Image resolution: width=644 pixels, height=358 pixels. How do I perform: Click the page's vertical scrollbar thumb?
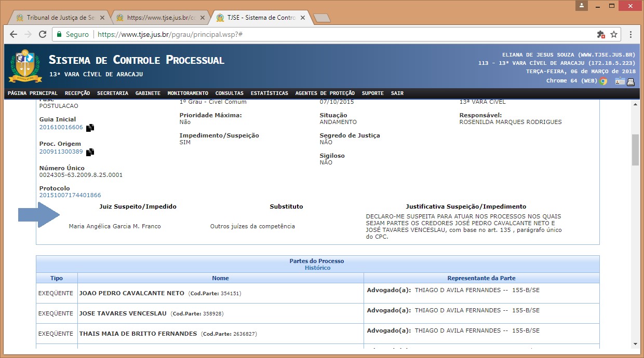point(635,149)
